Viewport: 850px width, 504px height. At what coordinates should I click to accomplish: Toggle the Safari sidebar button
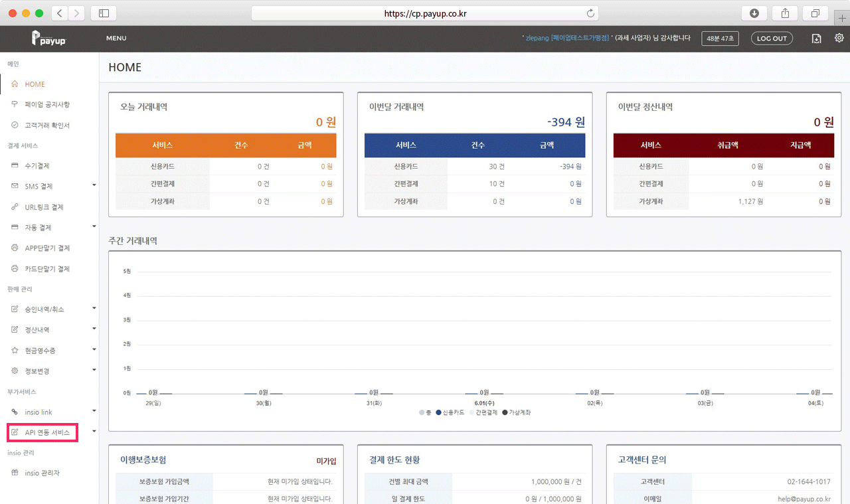point(104,13)
